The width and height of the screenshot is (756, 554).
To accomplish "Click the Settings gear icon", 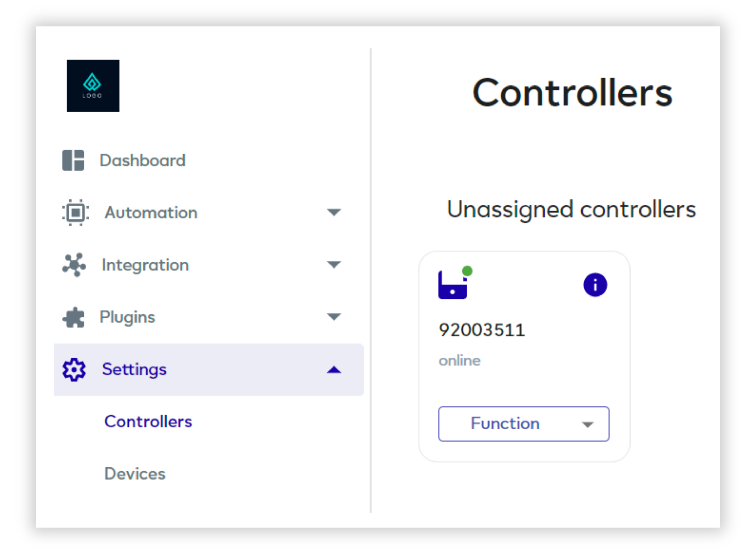I will (x=74, y=370).
